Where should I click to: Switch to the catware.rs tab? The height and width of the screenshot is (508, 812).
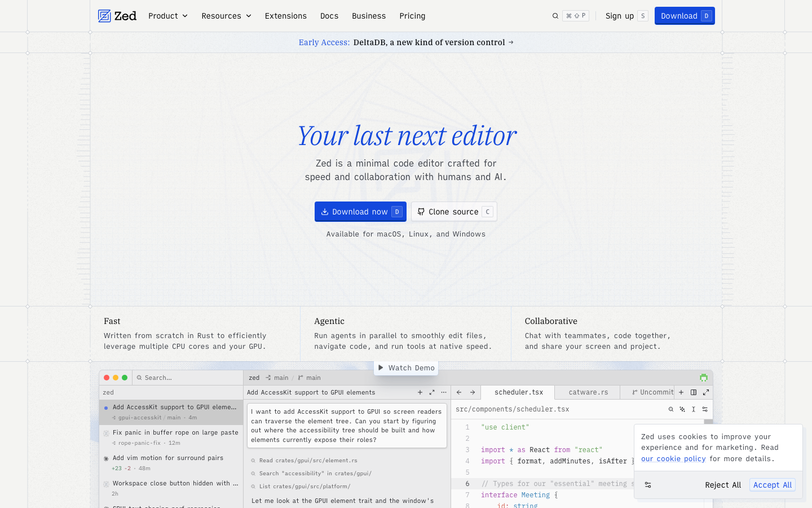click(x=588, y=392)
